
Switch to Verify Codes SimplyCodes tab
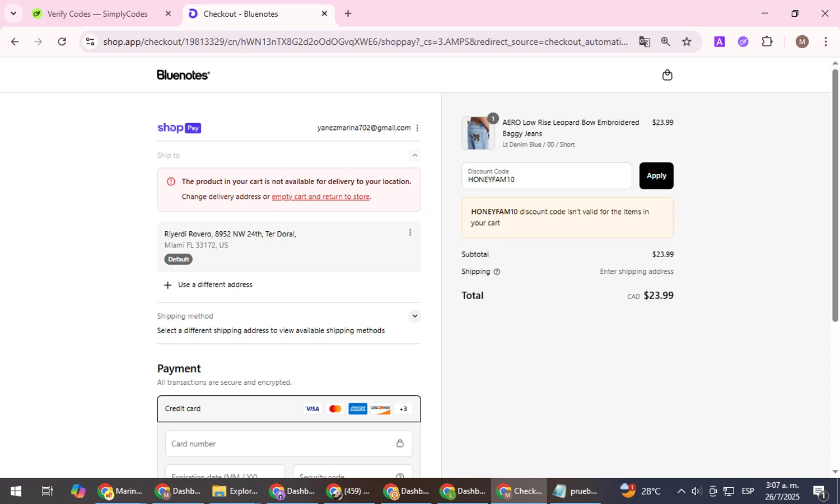[98, 13]
